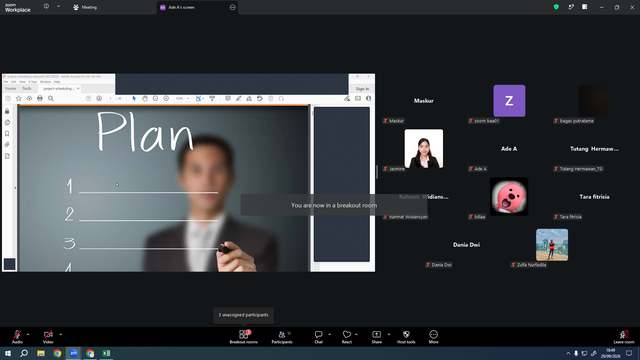This screenshot has height=360, width=640.
Task: Click the upload cloud icon in Acrobat toolbar
Action: 29,98
